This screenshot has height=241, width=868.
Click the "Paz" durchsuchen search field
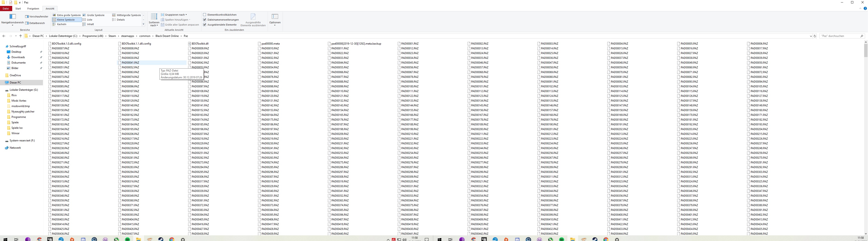839,36
